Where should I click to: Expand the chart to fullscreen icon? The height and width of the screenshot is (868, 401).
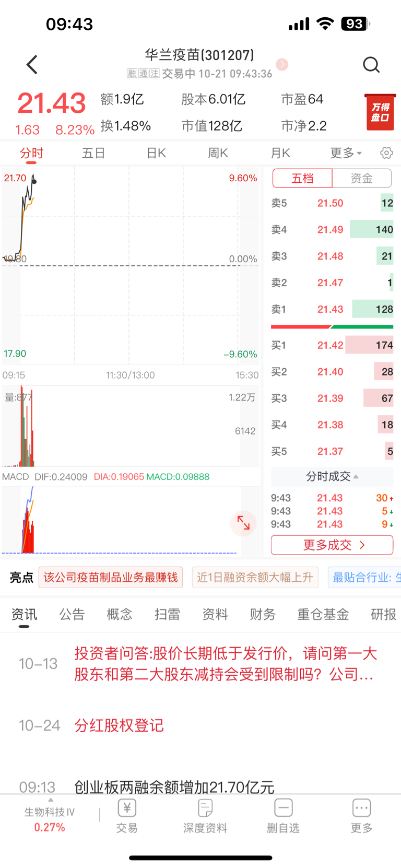[243, 522]
